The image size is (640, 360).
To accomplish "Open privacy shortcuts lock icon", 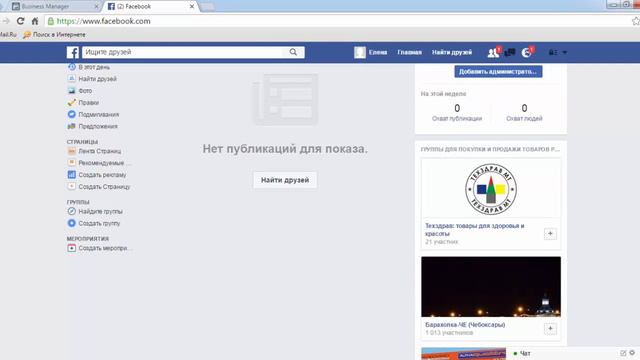I will [552, 52].
